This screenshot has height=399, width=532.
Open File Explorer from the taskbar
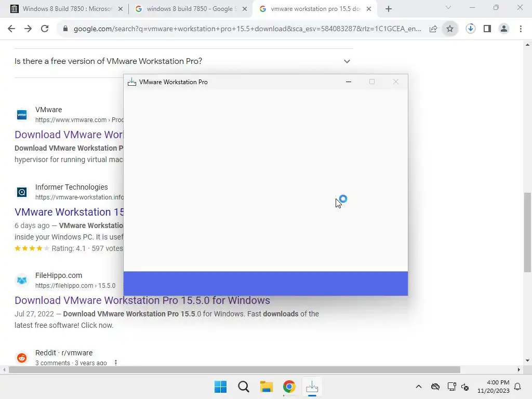[267, 387]
